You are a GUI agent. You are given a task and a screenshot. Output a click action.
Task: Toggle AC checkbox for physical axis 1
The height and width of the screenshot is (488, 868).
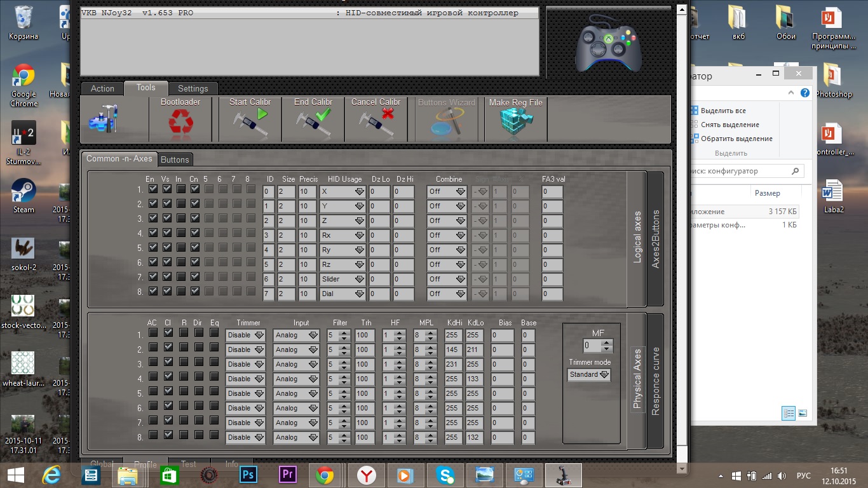click(153, 332)
